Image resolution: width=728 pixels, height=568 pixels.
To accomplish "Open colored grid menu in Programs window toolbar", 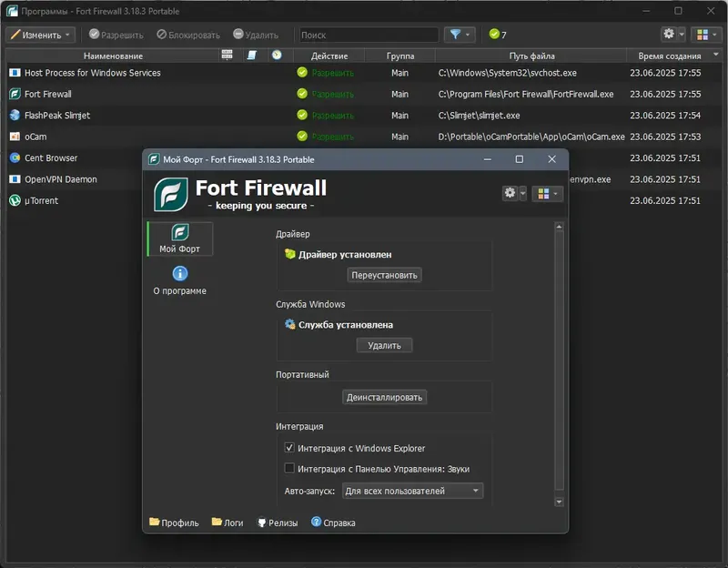I will click(x=706, y=35).
